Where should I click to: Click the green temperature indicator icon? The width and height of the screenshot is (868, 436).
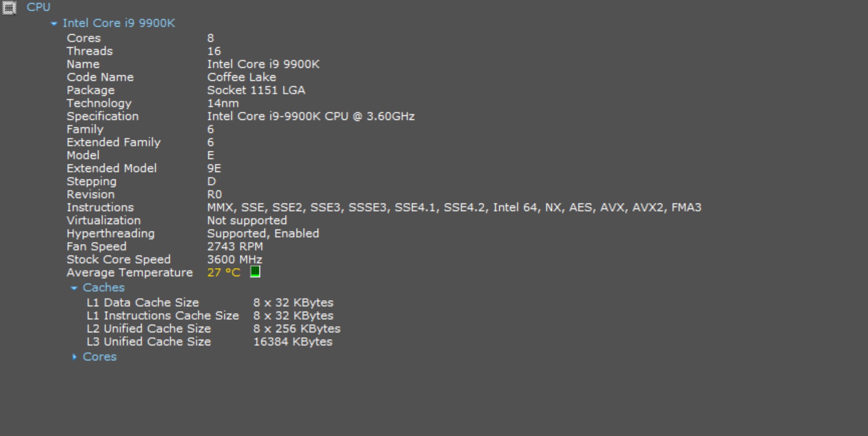(x=255, y=272)
